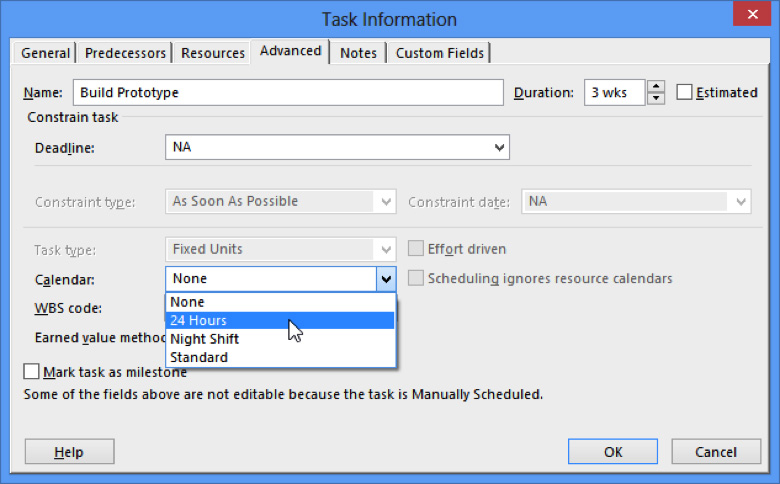Open the Predecessors tab

click(125, 53)
